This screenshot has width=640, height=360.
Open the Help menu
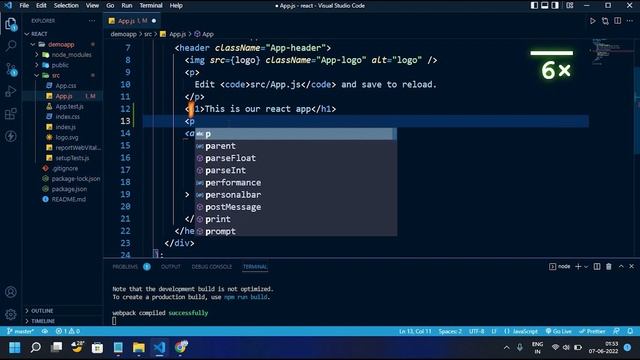pyautogui.click(x=176, y=5)
